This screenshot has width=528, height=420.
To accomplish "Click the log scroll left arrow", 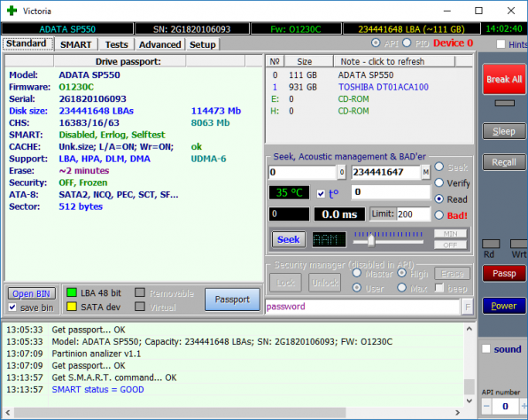I will click(8, 412).
